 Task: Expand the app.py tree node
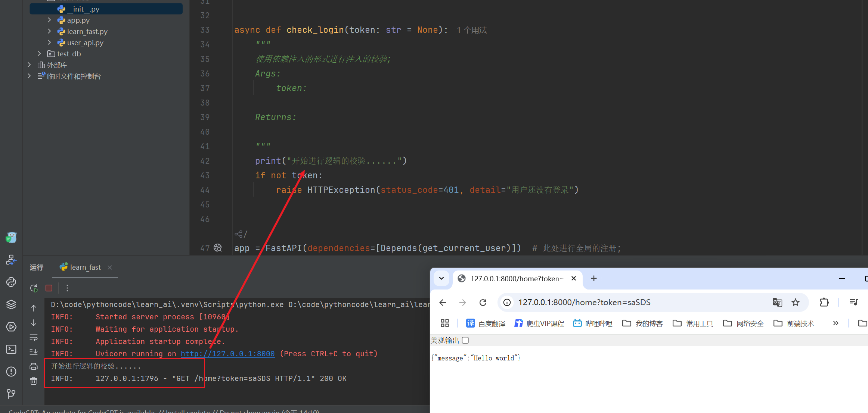point(49,20)
